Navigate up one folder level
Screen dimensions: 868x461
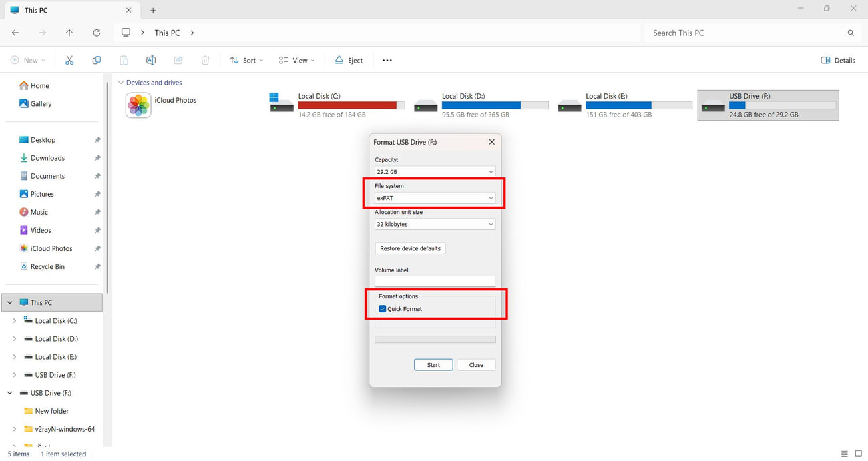[x=69, y=33]
